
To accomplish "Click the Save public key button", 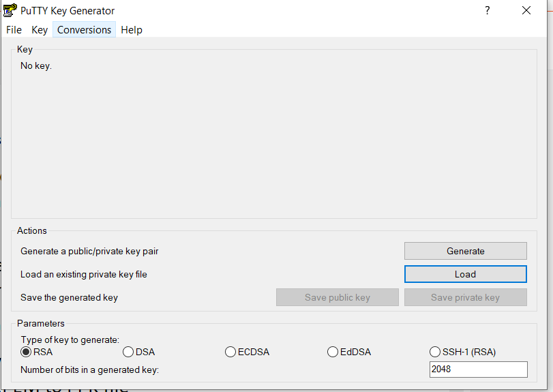I will coord(337,297).
